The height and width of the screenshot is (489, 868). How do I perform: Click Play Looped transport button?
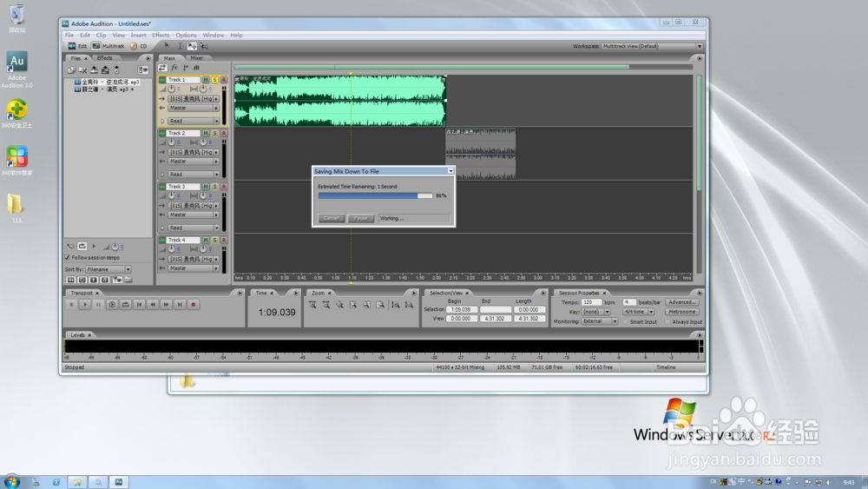coord(126,305)
